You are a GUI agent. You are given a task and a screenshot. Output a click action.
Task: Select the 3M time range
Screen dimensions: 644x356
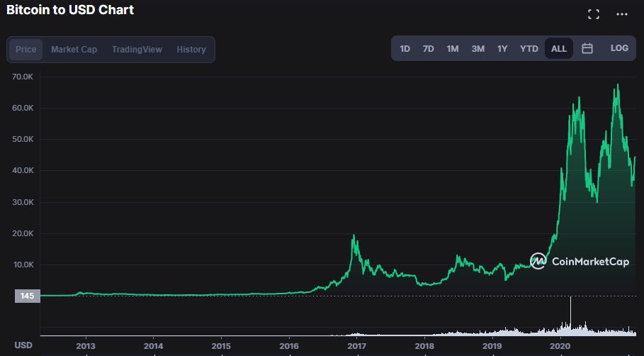pos(478,48)
